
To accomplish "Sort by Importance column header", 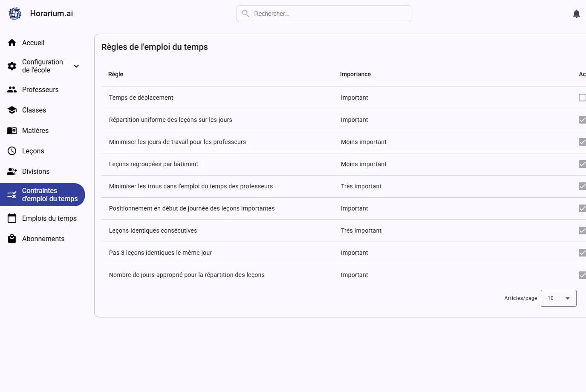I will click(355, 74).
